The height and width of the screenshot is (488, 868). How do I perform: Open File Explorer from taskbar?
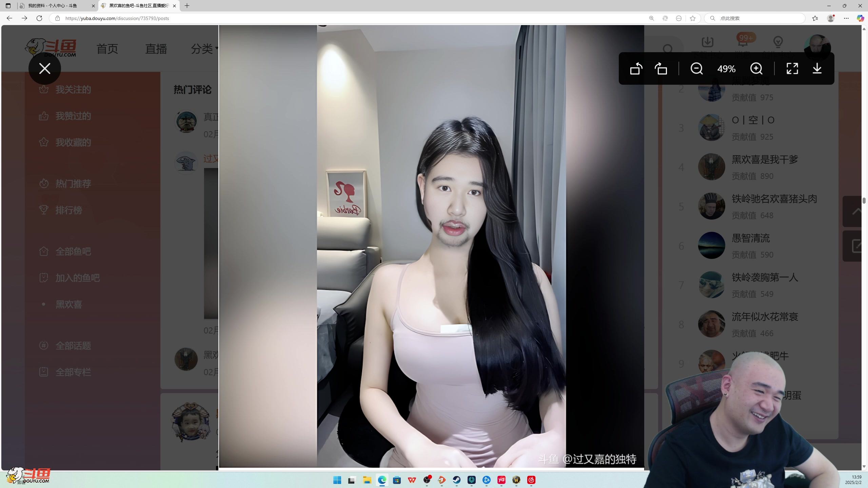[x=367, y=480]
